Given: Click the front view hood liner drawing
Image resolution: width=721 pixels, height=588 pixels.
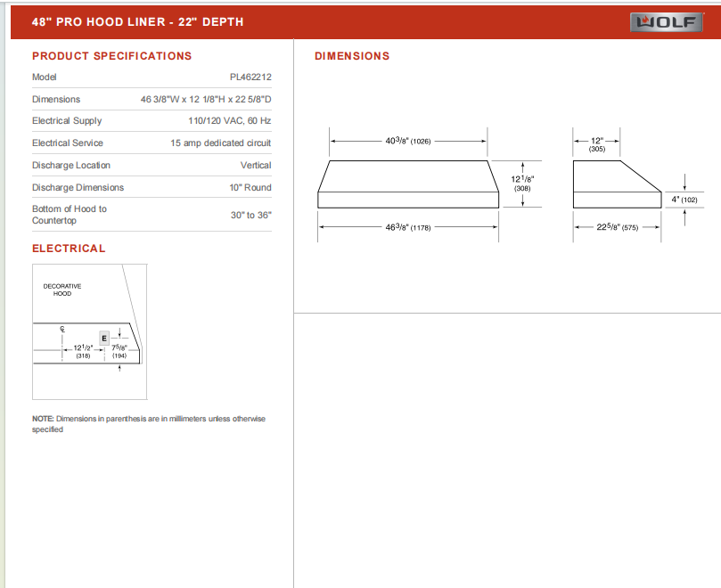Looking at the screenshot, I should pos(408,184).
